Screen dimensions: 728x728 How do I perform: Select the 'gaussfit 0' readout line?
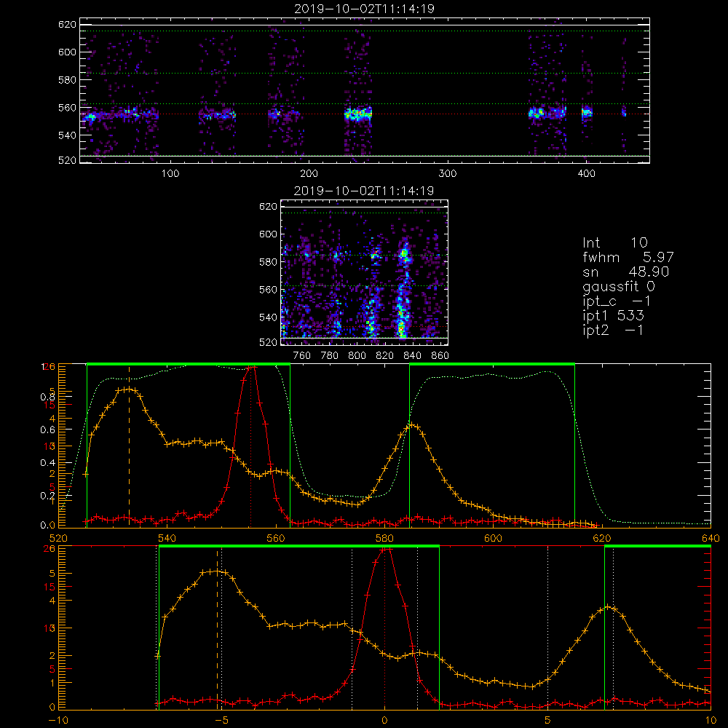click(x=619, y=286)
